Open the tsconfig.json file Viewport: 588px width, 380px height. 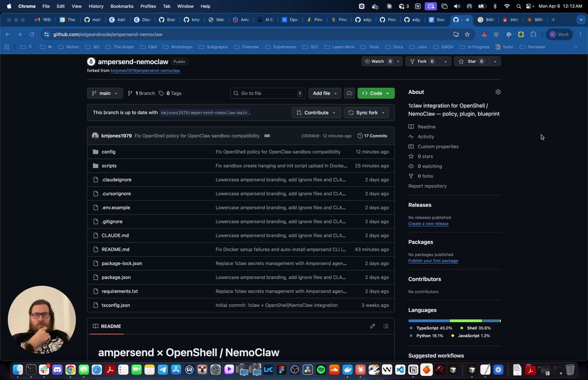[x=116, y=305]
